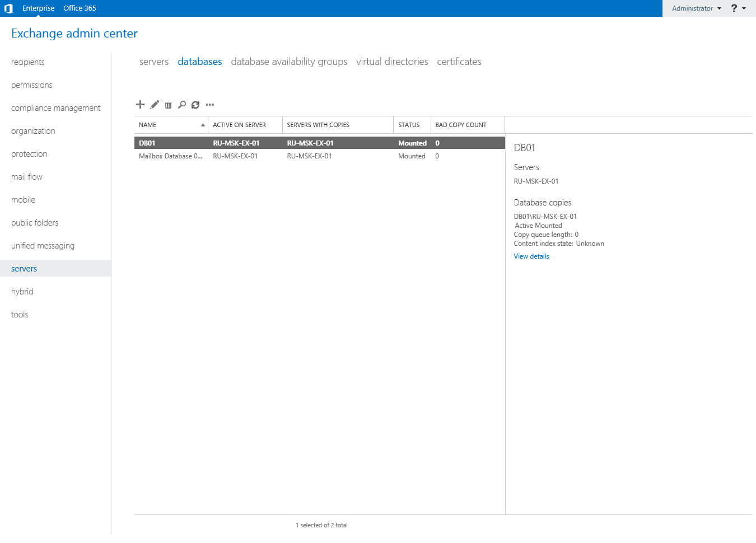756x543 pixels.
Task: Open database availability groups tab
Action: [x=289, y=62]
